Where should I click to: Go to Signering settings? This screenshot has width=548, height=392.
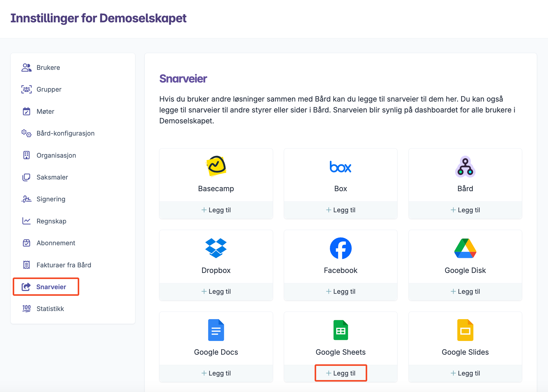[51, 199]
